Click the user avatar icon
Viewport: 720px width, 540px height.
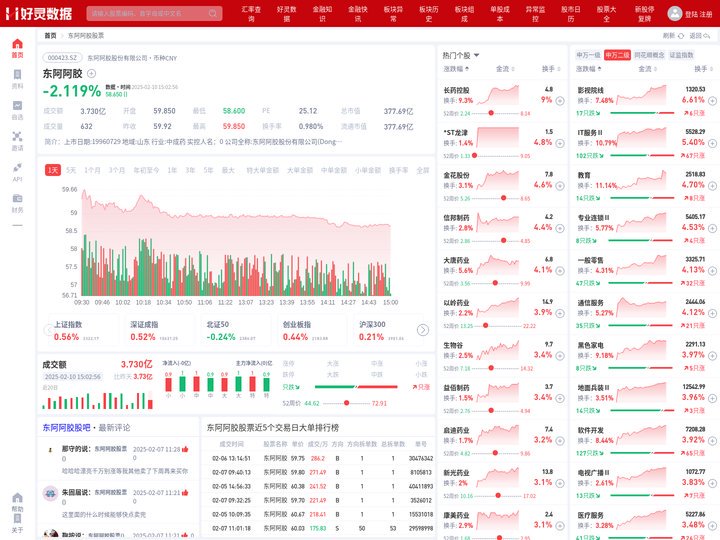click(675, 13)
